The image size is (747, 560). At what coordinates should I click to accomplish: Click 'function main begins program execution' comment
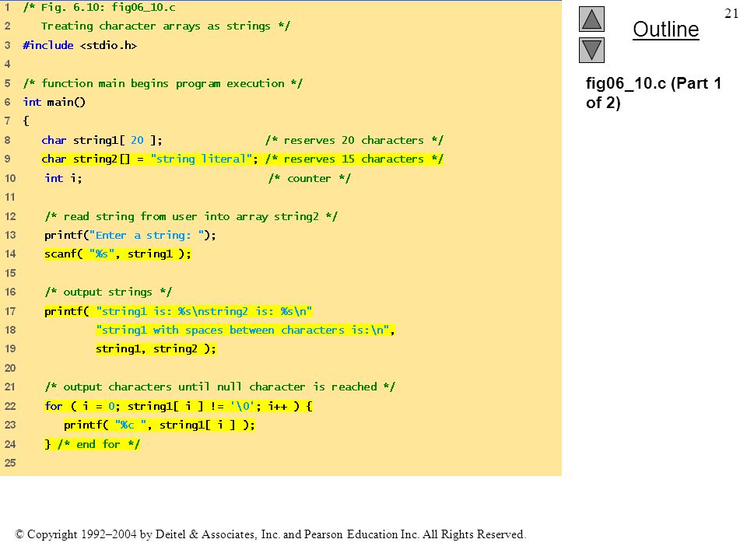click(x=163, y=83)
